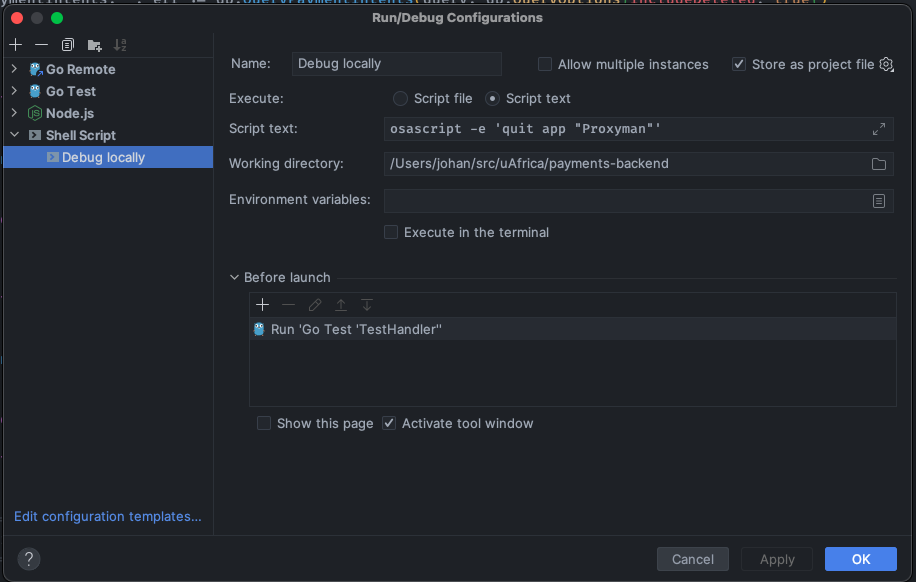
Task: Click the Shell Script type icon
Action: (x=35, y=136)
